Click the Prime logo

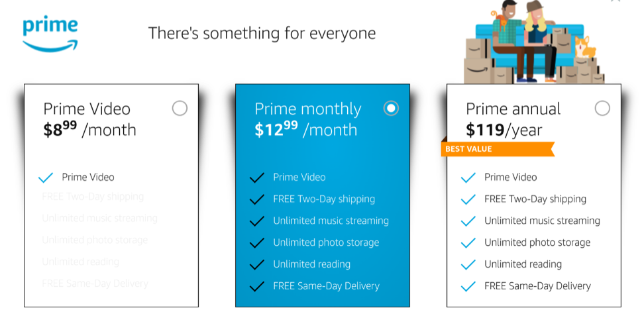[50, 34]
